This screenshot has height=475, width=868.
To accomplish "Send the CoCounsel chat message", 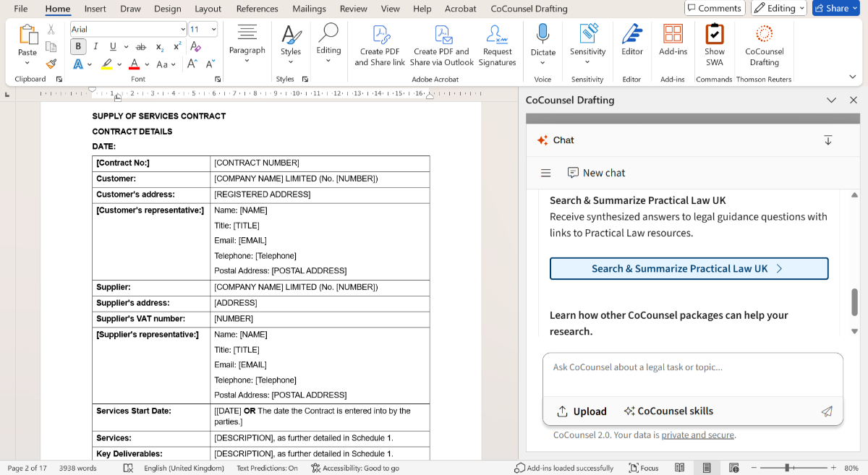I will point(827,411).
